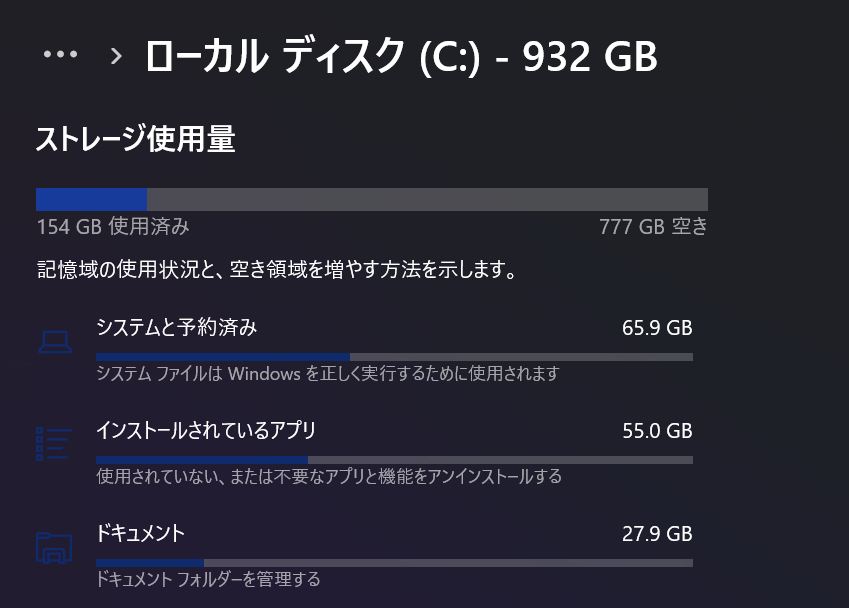Click the 777 GB 空き label

653,227
